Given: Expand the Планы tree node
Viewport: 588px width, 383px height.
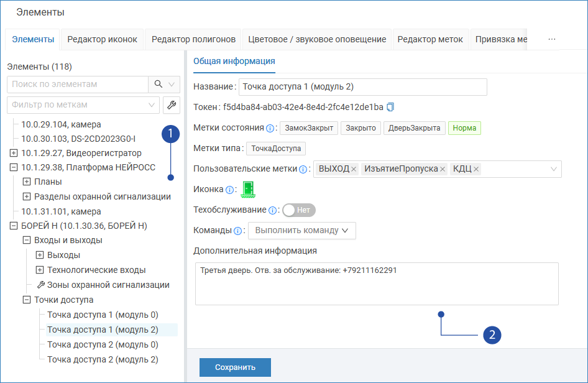Looking at the screenshot, I should pyautogui.click(x=27, y=182).
